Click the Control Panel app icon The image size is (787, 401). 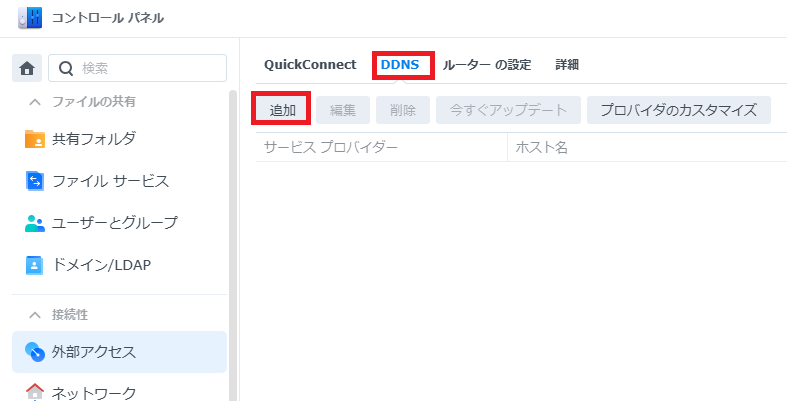[30, 18]
